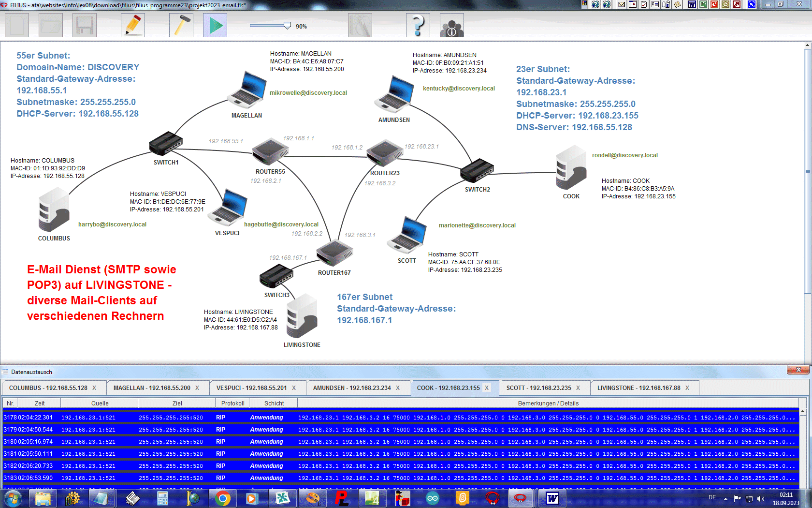Click the grayed wizard toolbar icon
812x508 pixels.
[x=360, y=25]
